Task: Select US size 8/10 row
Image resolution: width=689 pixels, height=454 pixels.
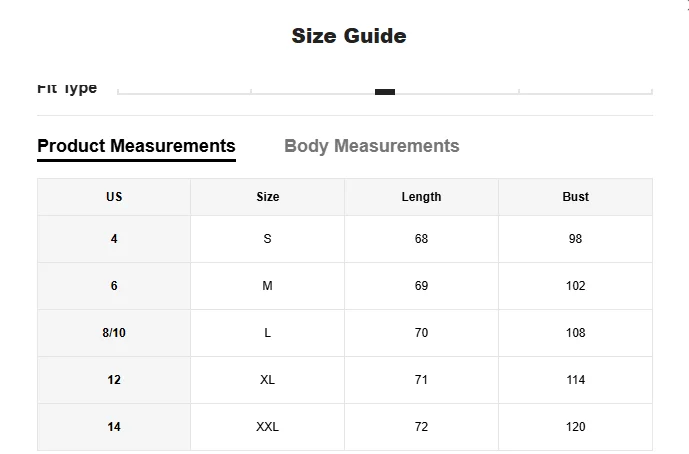Action: click(114, 333)
